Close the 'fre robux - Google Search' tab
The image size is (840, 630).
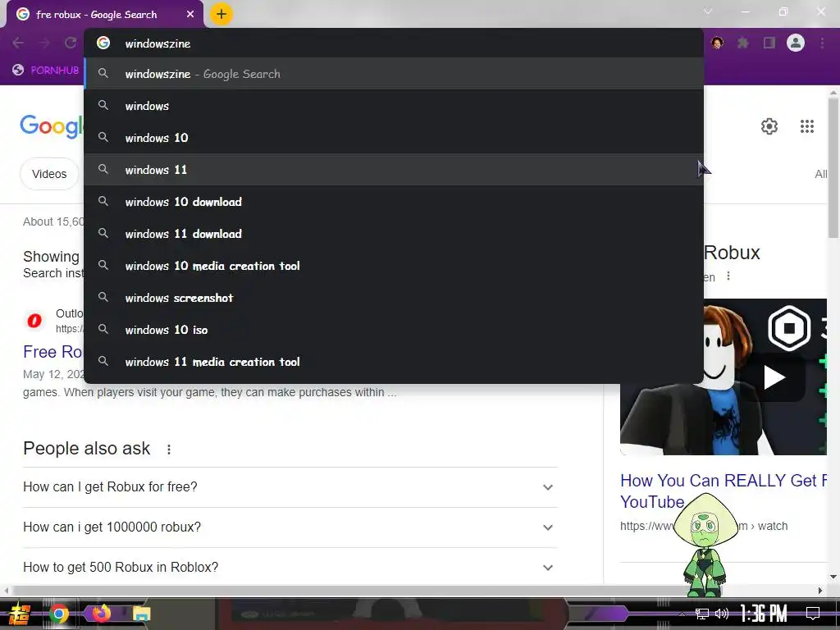coord(190,15)
